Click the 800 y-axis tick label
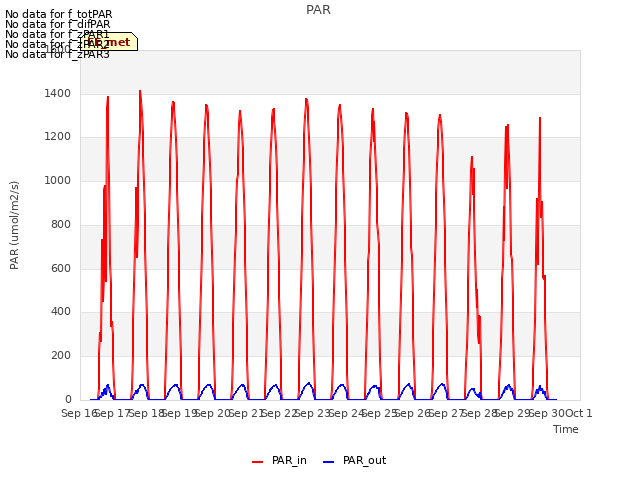Screen dimensions: 640x480 [x=61, y=224]
